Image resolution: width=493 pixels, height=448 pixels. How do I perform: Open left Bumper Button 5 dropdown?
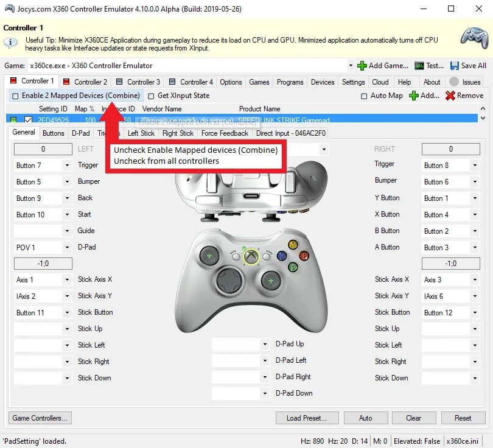point(67,182)
